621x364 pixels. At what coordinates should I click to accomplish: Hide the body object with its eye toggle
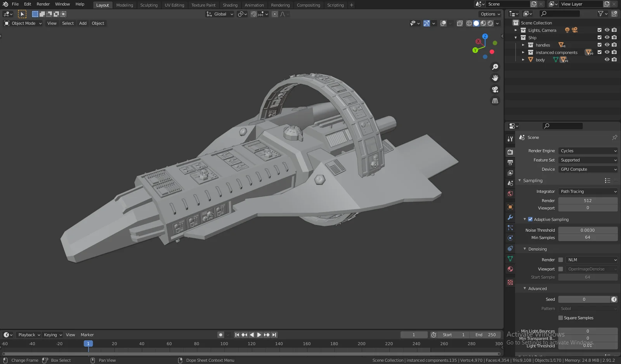click(x=607, y=59)
